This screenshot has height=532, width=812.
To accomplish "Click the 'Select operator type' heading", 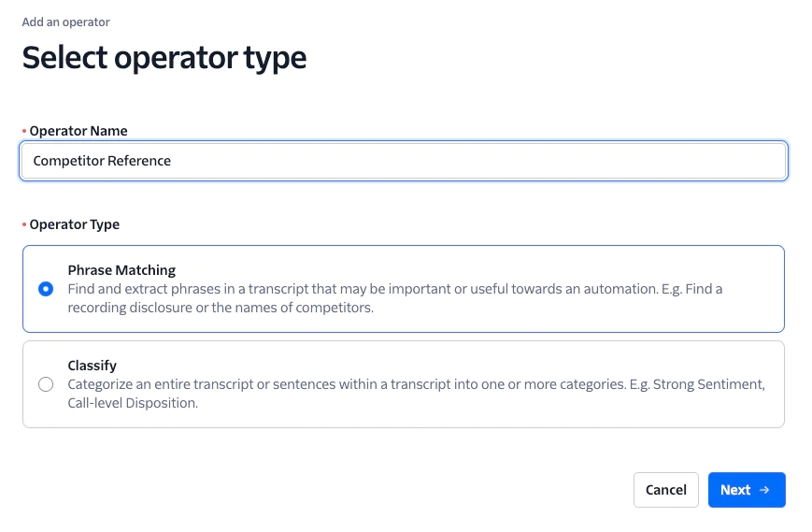I will coord(164,58).
